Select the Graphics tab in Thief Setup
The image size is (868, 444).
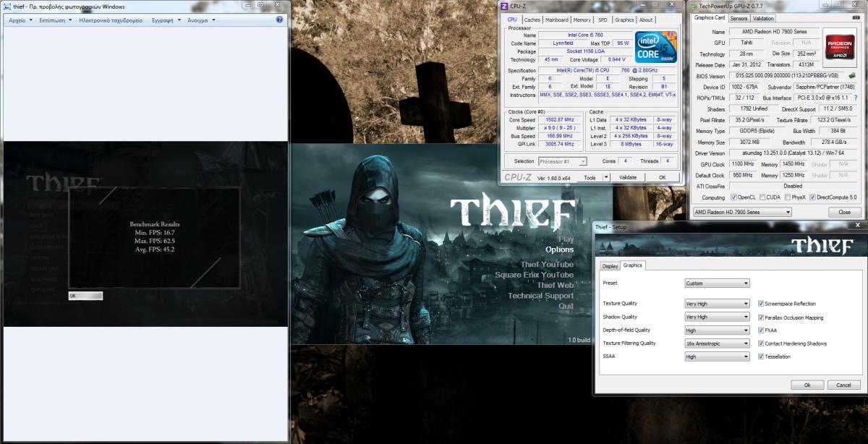633,265
